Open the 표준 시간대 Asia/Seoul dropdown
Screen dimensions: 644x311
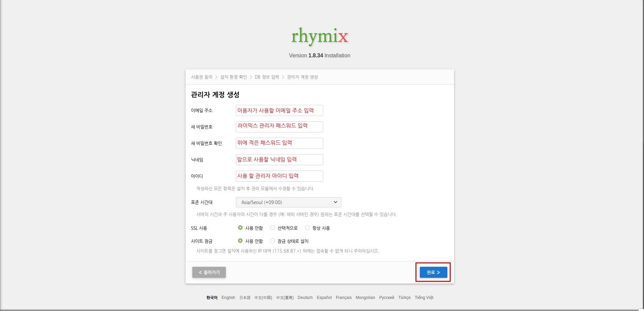tap(289, 202)
